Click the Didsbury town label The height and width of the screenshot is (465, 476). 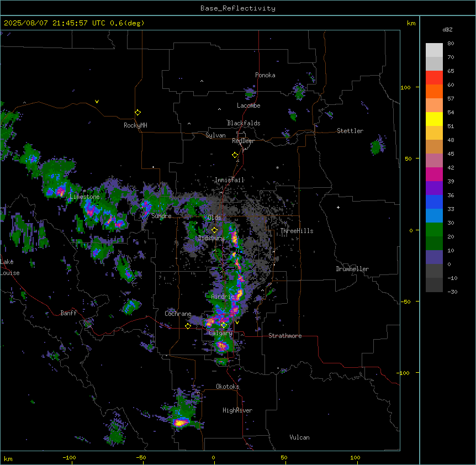211,238
